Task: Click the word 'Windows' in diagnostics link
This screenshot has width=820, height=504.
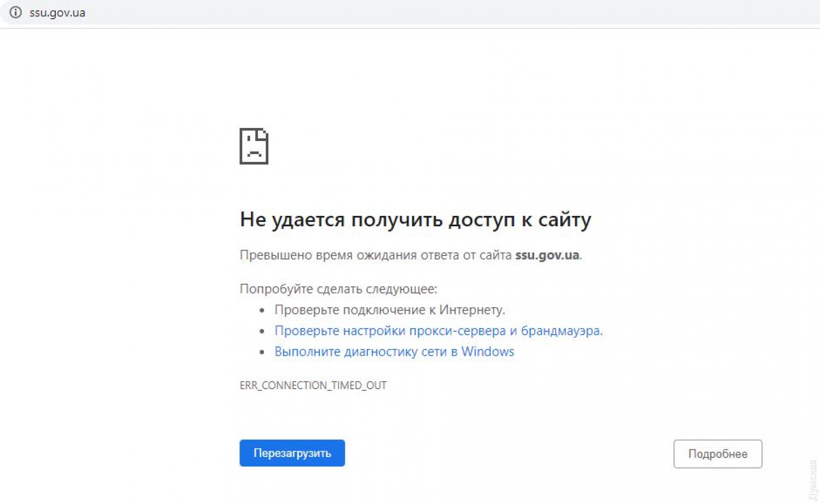Action: click(x=488, y=351)
